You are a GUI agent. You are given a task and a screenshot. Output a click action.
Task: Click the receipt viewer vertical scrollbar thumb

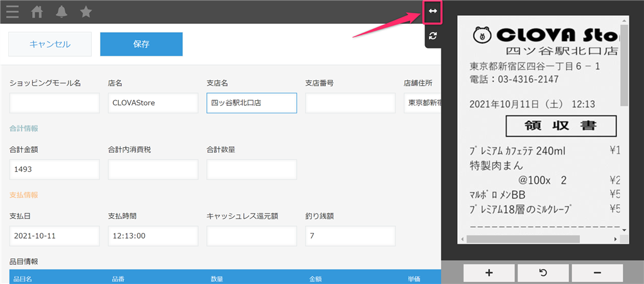[x=625, y=65]
